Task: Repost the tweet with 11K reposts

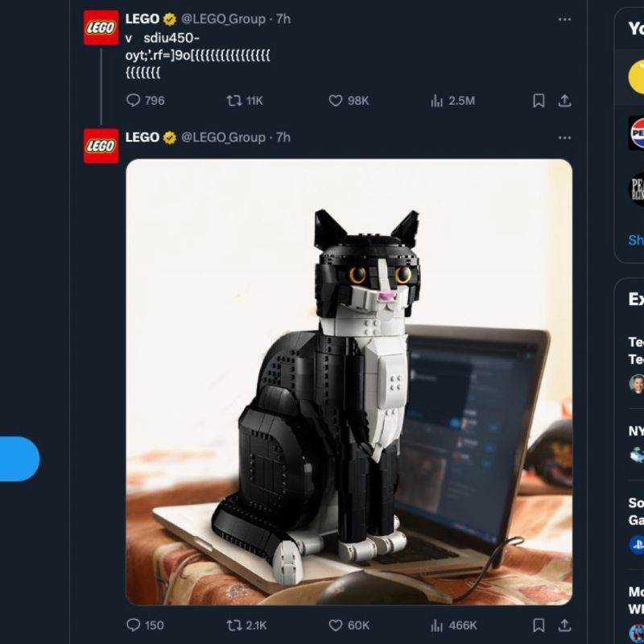Action: coord(234,101)
